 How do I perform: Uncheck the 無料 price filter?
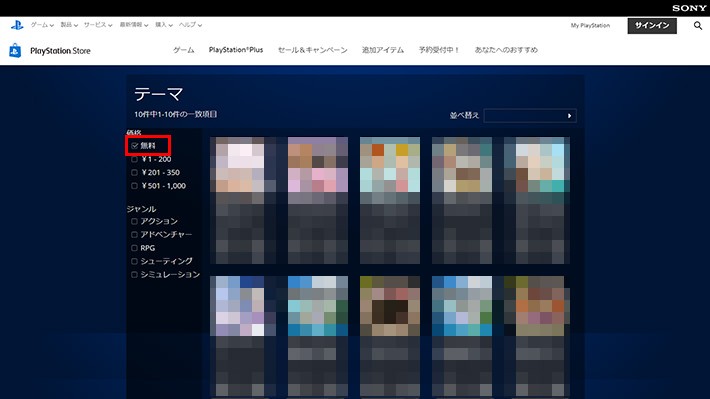[x=134, y=146]
